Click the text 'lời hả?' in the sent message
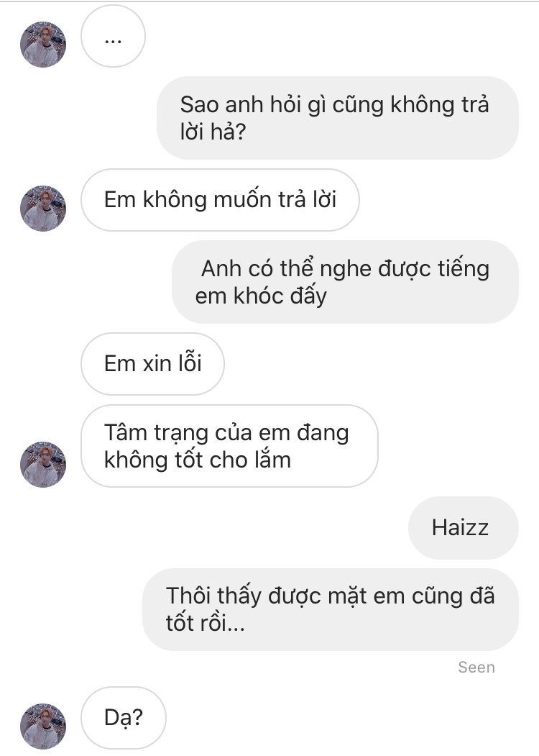The width and height of the screenshot is (539, 756). [213, 132]
